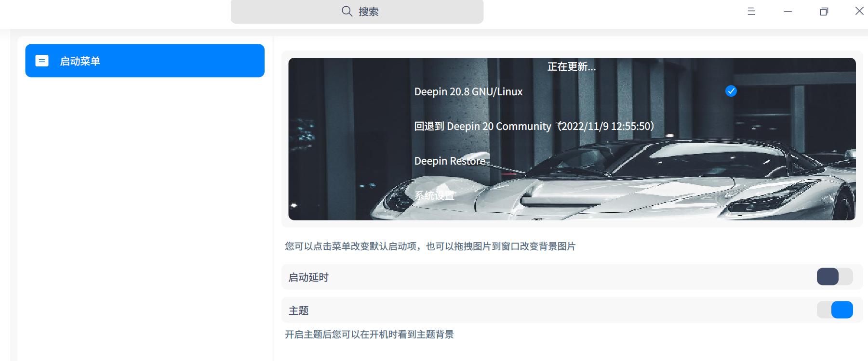
Task: Open the hamburger main menu
Action: [751, 11]
